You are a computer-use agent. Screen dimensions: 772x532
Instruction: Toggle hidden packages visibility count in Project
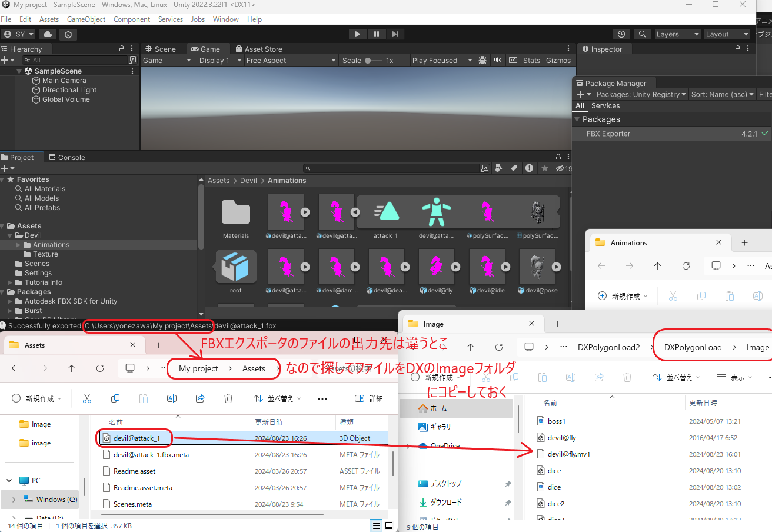coord(564,168)
